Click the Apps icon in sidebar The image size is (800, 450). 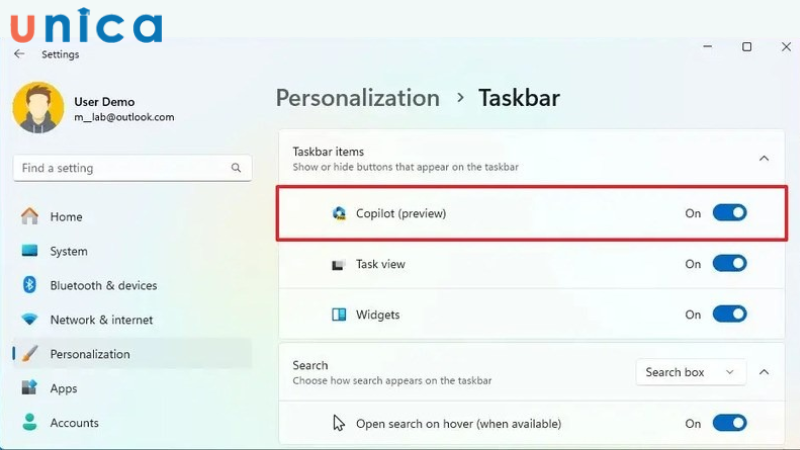[29, 388]
